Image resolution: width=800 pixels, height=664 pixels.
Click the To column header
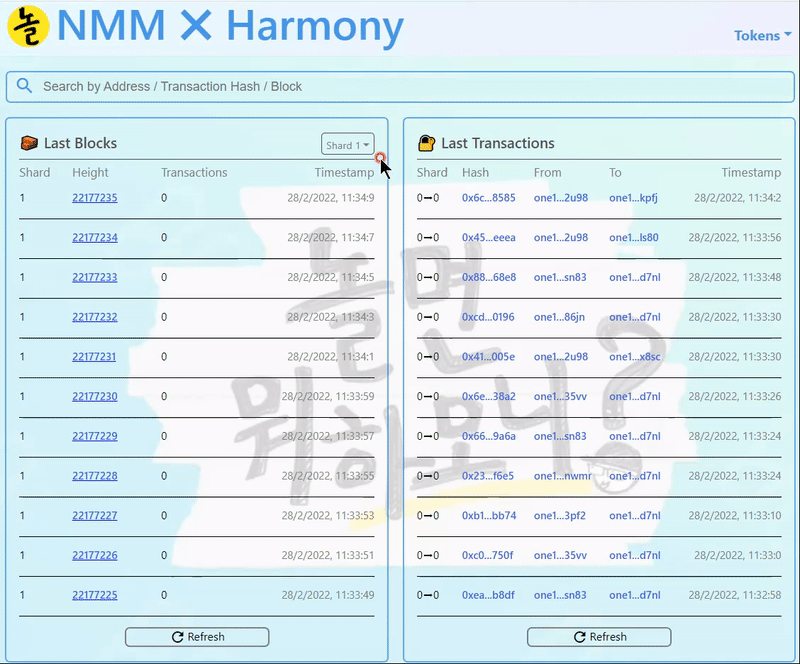(615, 173)
